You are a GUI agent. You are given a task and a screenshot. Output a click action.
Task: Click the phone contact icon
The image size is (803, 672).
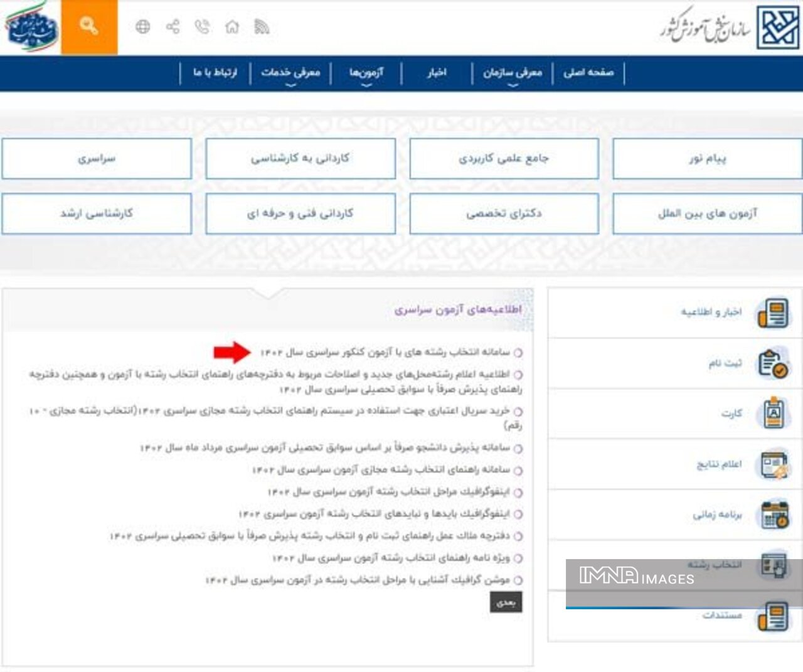click(x=202, y=27)
